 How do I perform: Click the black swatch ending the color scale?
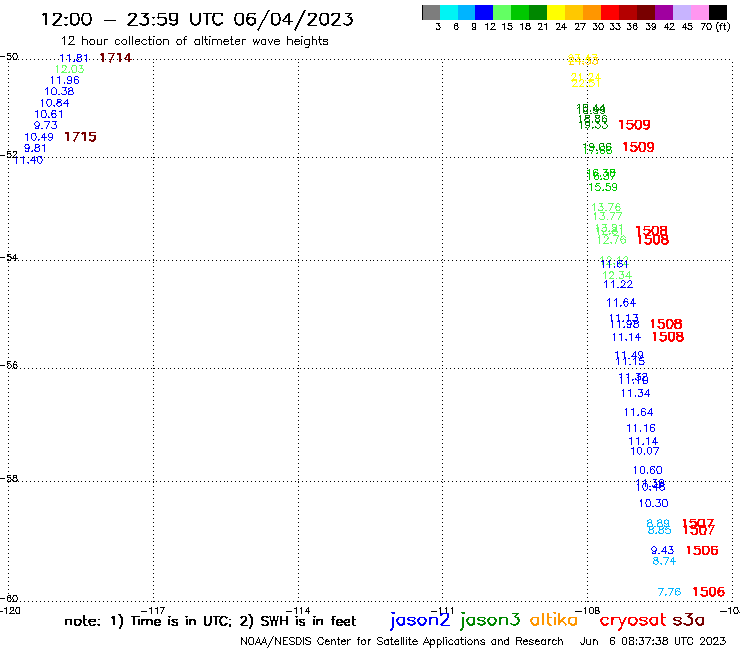coord(717,12)
